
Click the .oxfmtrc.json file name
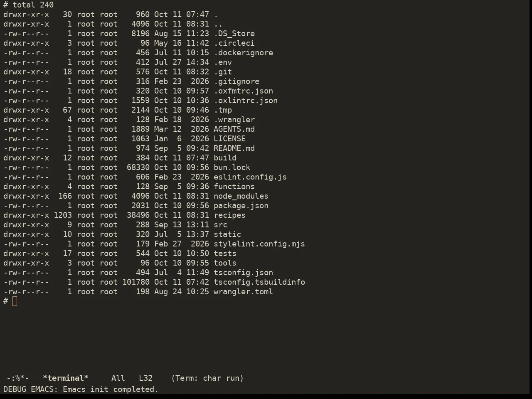pyautogui.click(x=243, y=91)
